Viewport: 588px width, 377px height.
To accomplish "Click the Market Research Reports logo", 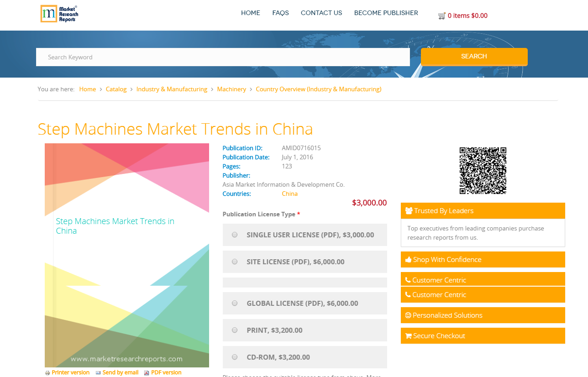I will tap(59, 14).
